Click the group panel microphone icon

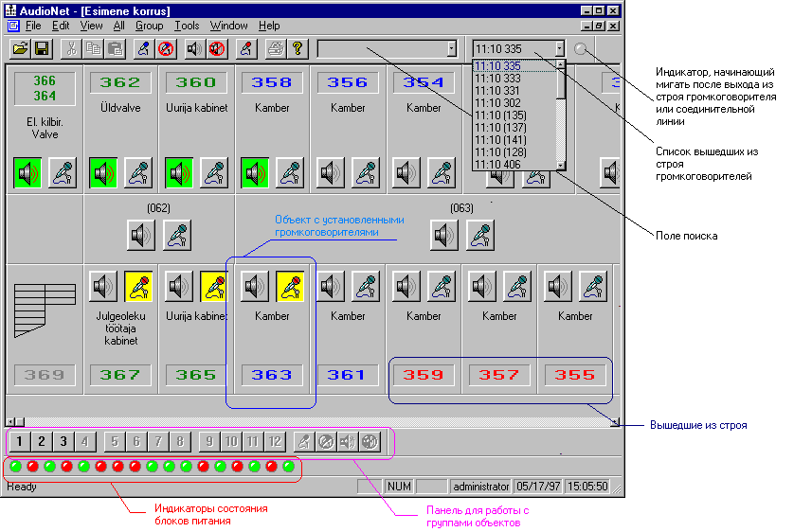pyautogui.click(x=304, y=441)
